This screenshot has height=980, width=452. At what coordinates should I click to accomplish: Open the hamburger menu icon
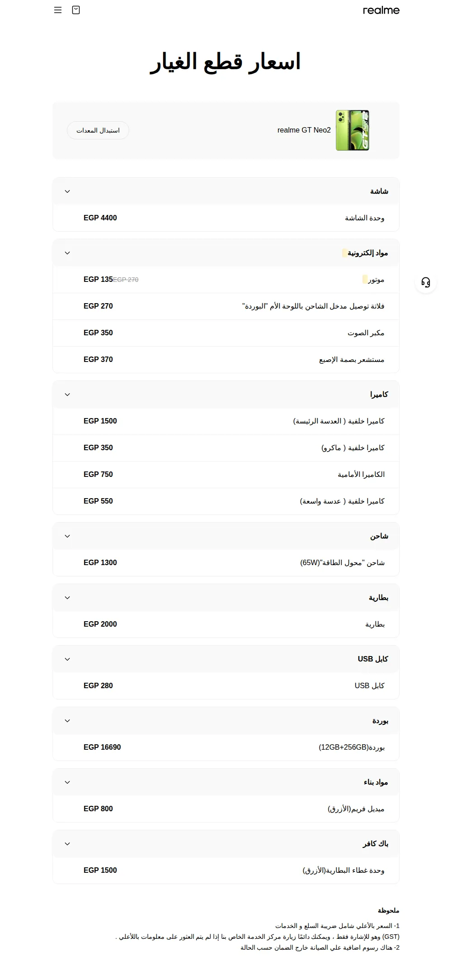[x=58, y=10]
